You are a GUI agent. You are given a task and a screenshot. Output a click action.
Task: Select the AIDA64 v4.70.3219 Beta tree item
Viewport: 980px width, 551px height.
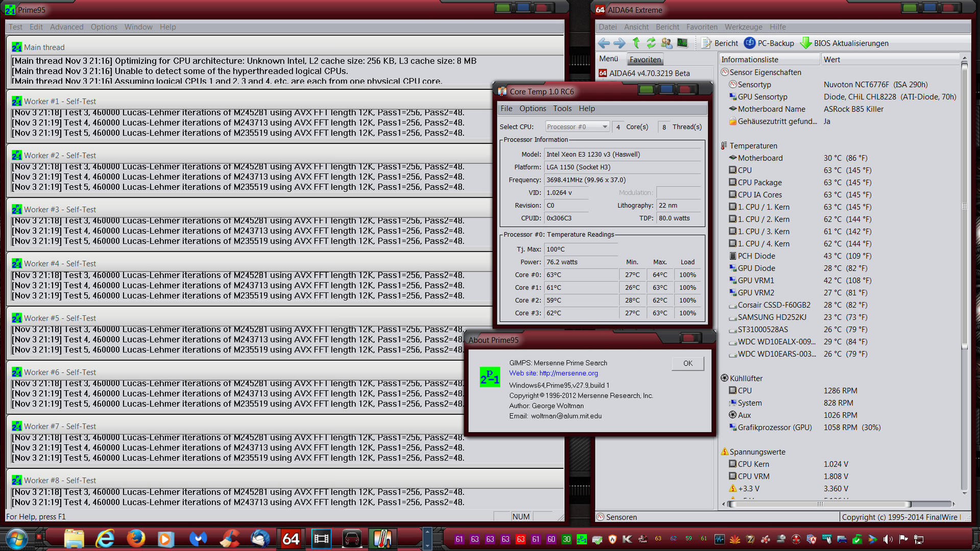coord(644,74)
